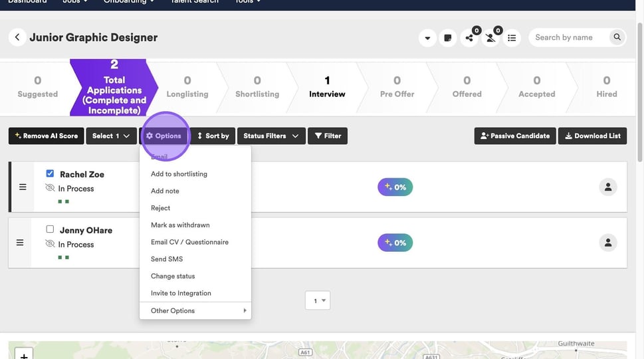
Task: Uncheck the Rachel Zoe checkbox
Action: [x=50, y=174]
